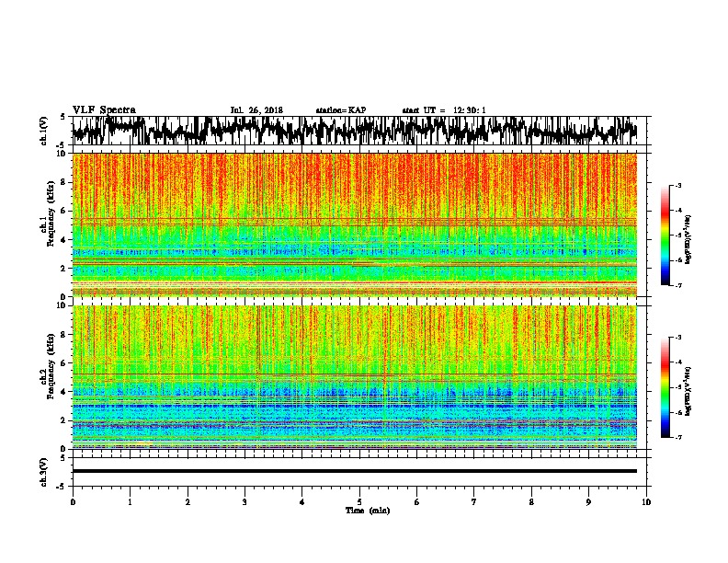
Task: Click the time axis tick label "7"
Action: (474, 502)
